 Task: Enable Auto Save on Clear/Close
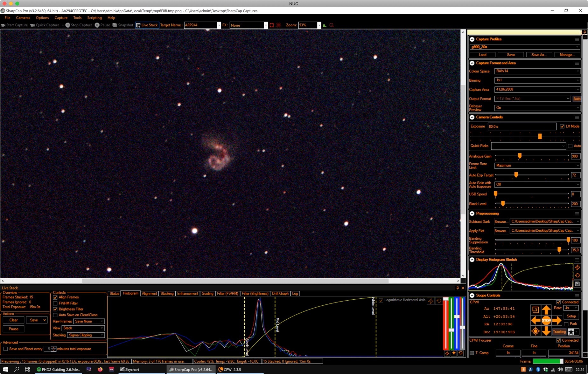pos(55,315)
